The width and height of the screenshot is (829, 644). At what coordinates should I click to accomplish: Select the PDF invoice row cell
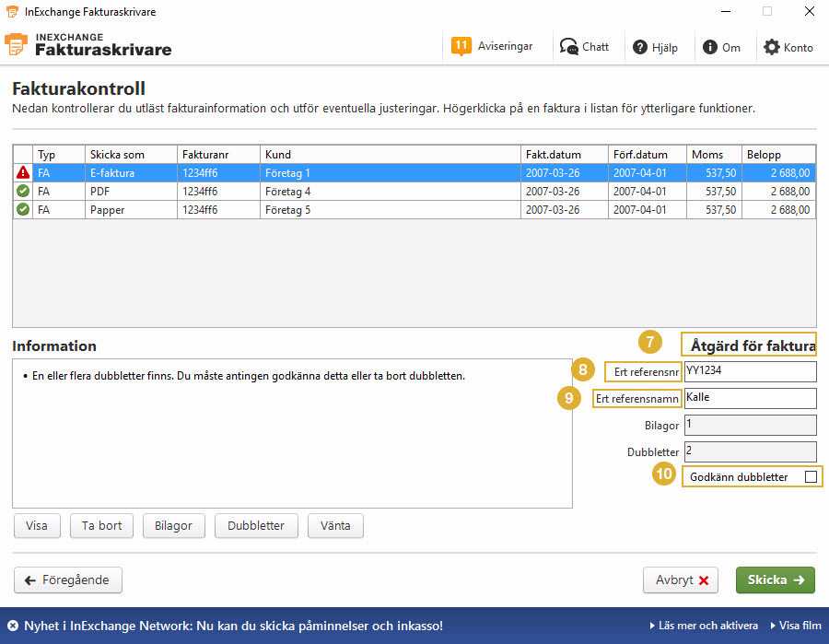[131, 192]
